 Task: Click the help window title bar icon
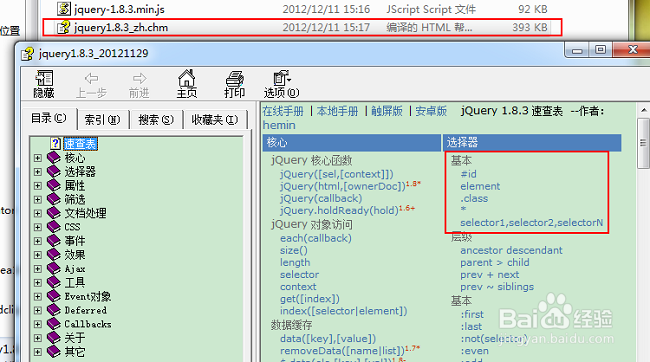(x=27, y=54)
